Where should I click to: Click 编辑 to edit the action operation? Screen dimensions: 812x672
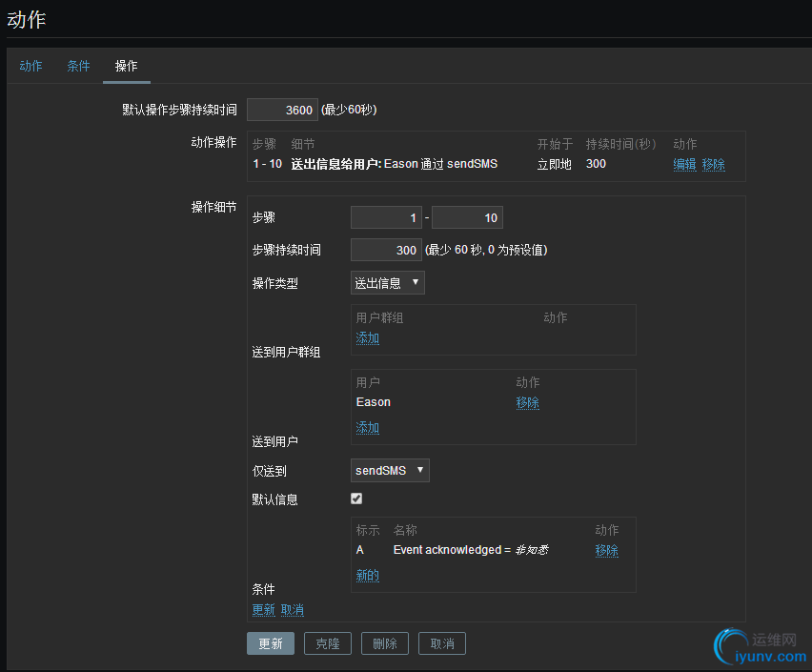point(686,163)
